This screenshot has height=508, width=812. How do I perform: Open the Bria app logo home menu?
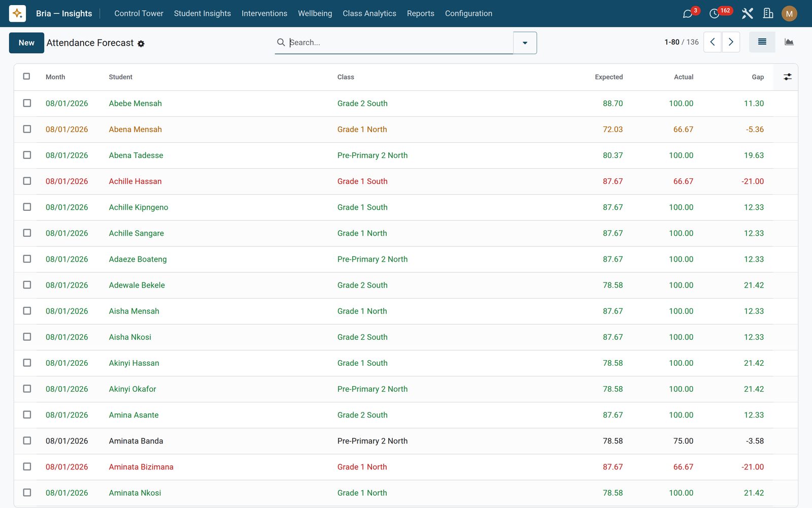click(17, 13)
